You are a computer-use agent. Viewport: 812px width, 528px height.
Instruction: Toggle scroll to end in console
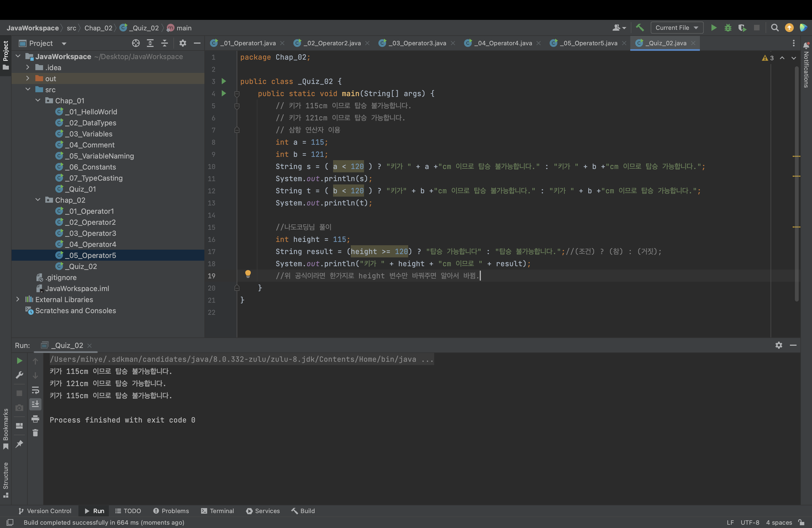coord(35,405)
